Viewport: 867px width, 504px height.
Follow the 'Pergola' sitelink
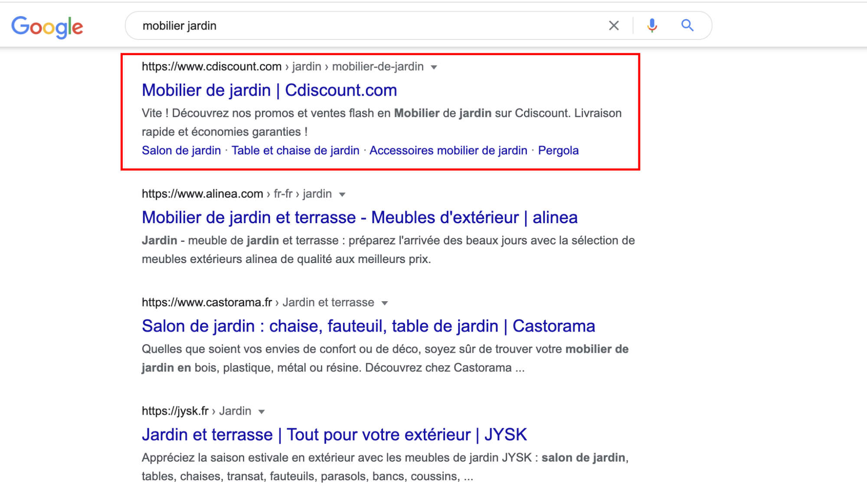click(x=558, y=150)
